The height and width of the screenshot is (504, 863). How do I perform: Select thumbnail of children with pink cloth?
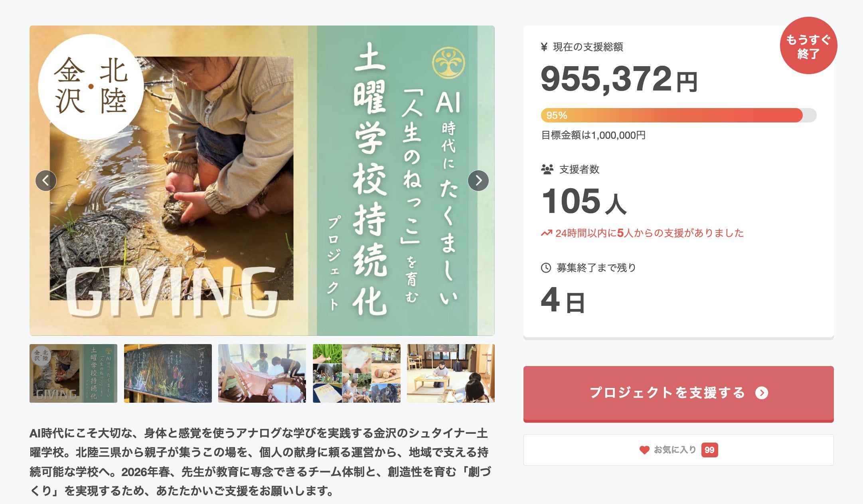coord(262,373)
